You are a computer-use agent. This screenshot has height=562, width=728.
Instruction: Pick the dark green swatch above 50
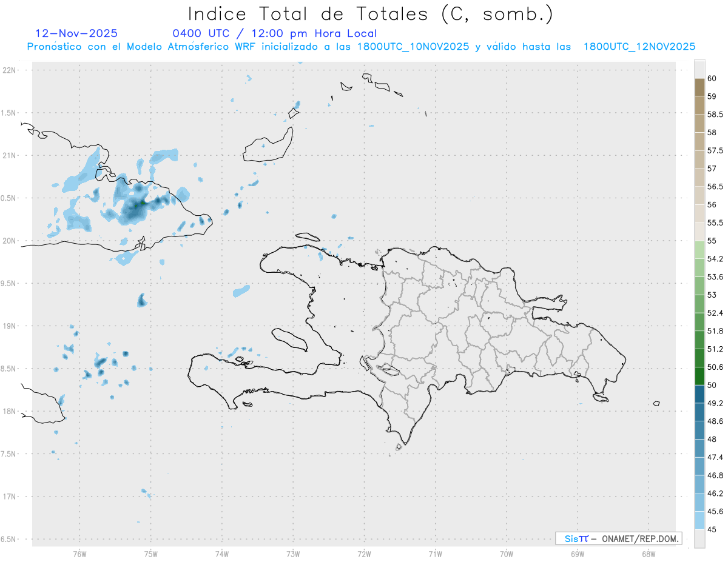point(699,376)
